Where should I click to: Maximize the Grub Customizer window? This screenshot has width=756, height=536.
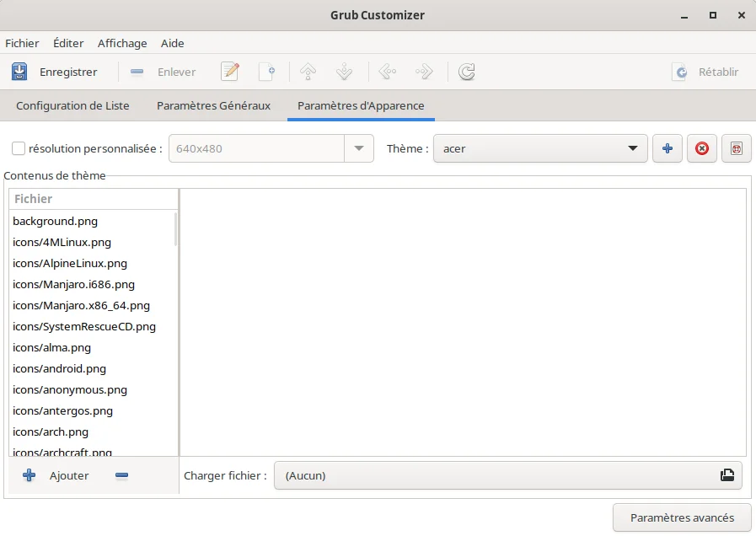coord(713,15)
